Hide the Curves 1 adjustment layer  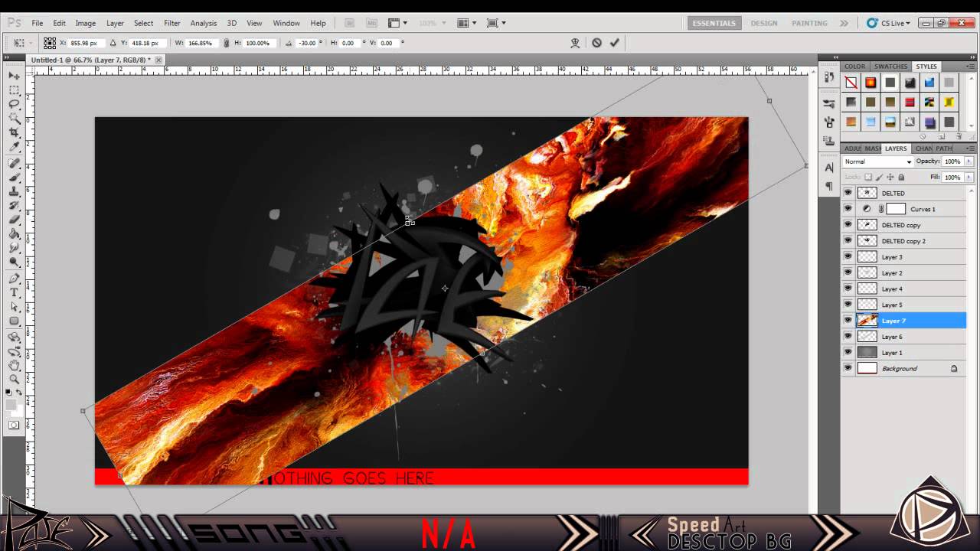848,209
